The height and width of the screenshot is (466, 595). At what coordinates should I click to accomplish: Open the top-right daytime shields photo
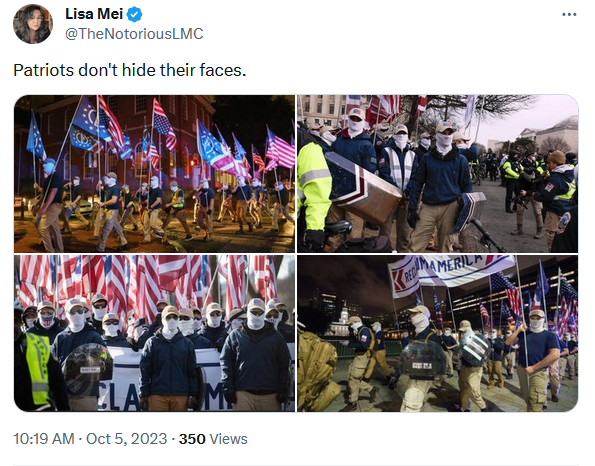[438, 174]
